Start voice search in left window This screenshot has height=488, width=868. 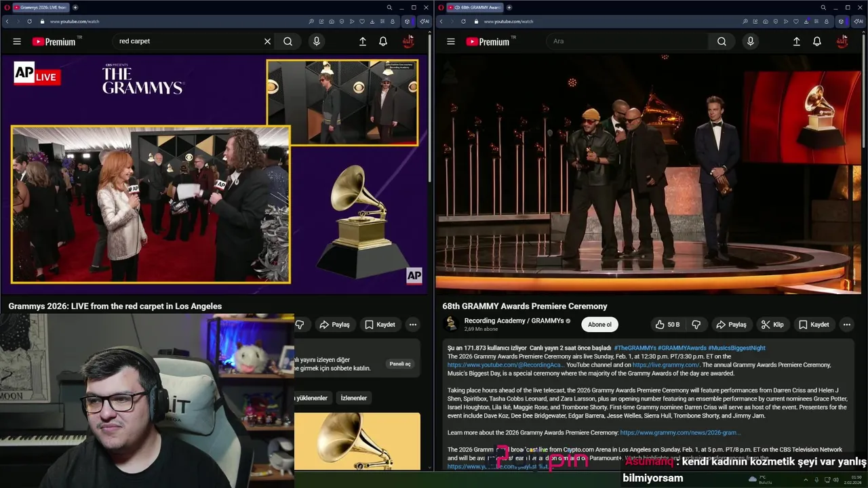(316, 41)
